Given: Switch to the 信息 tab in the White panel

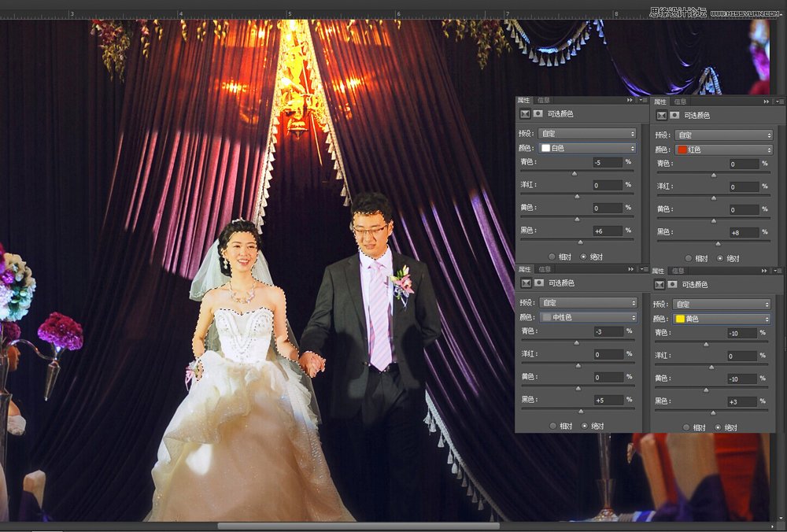Looking at the screenshot, I should (x=544, y=101).
